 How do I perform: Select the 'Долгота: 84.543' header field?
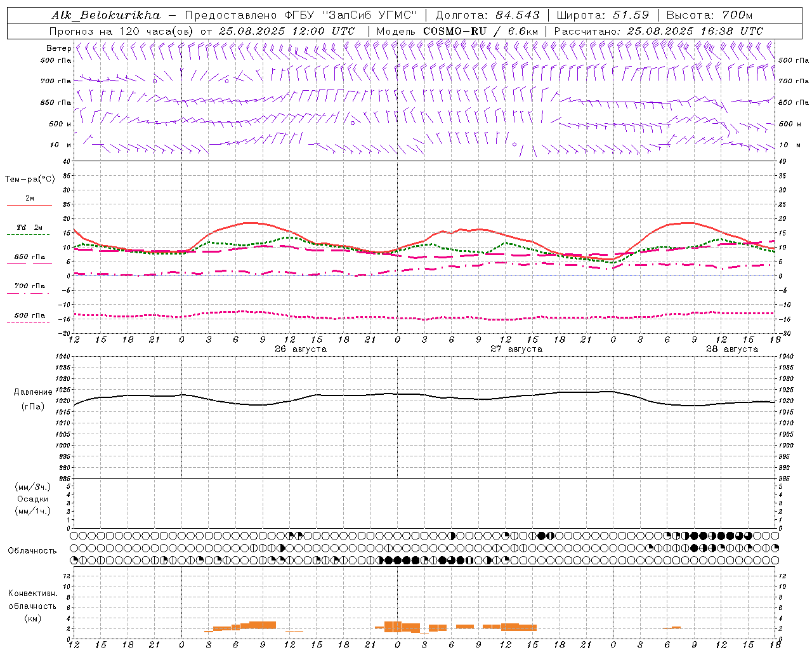[x=487, y=15]
